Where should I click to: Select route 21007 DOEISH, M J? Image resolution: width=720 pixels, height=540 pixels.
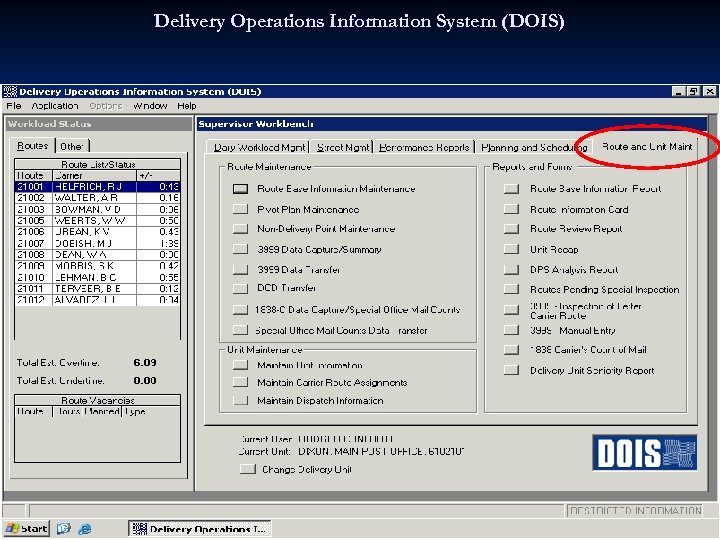(x=97, y=243)
